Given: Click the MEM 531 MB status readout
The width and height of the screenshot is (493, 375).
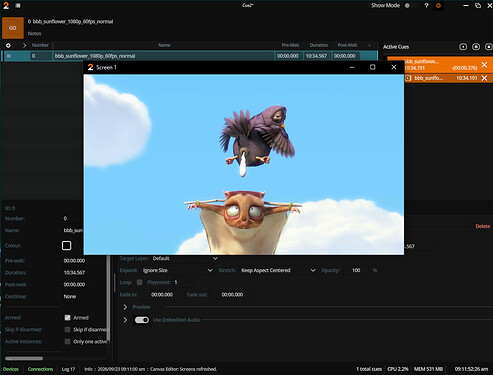Looking at the screenshot, I should click(x=428, y=369).
